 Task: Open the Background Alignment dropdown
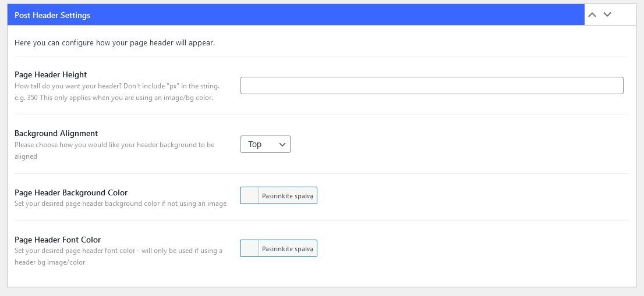point(266,144)
